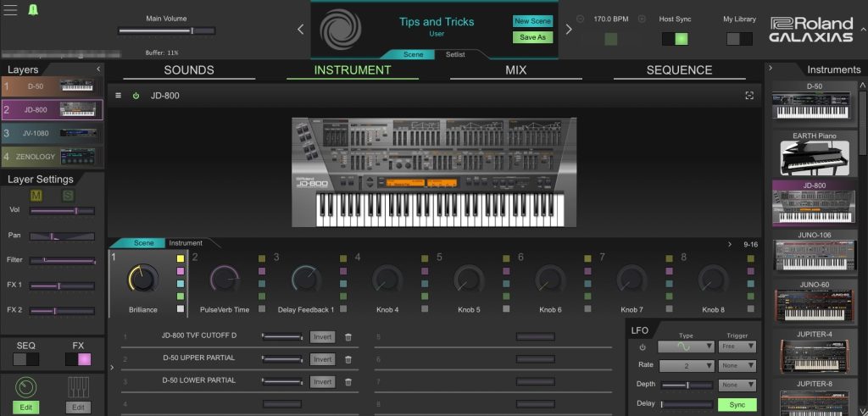The height and width of the screenshot is (416, 868).
Task: Open the None dropdown next to Rate
Action: [x=737, y=366]
